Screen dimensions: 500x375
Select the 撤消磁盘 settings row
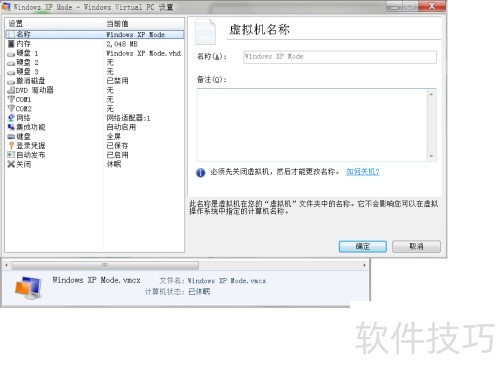pos(95,81)
